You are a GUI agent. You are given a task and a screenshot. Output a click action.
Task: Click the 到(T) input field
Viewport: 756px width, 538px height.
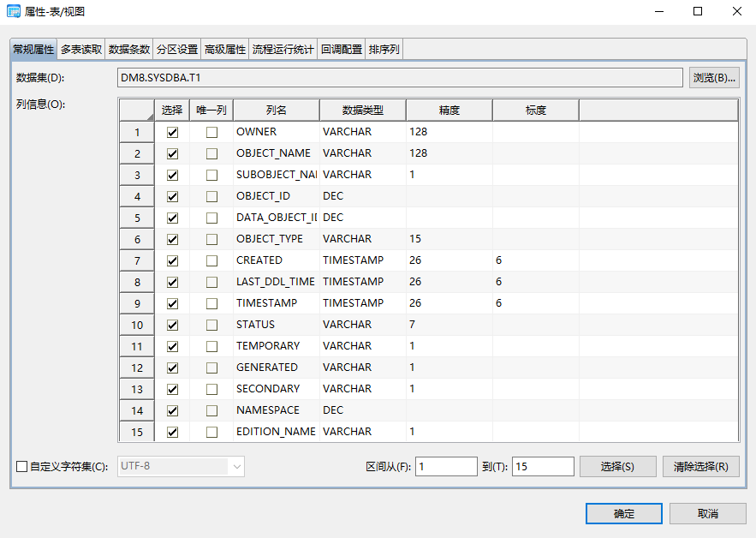coord(543,467)
